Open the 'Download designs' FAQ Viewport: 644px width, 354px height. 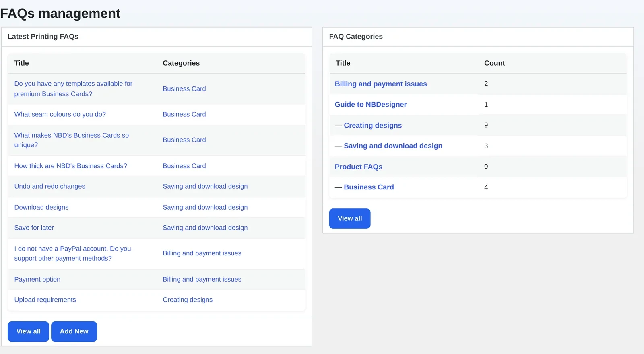pos(41,207)
